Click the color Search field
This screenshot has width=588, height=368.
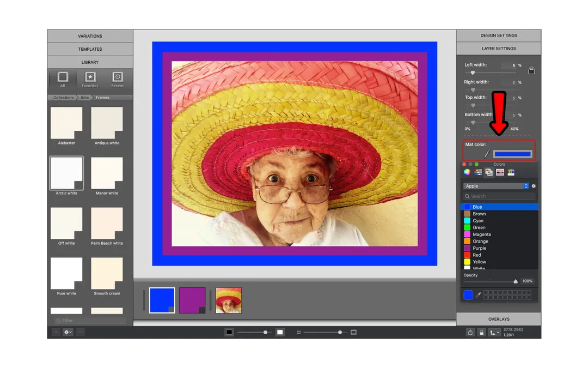click(499, 196)
